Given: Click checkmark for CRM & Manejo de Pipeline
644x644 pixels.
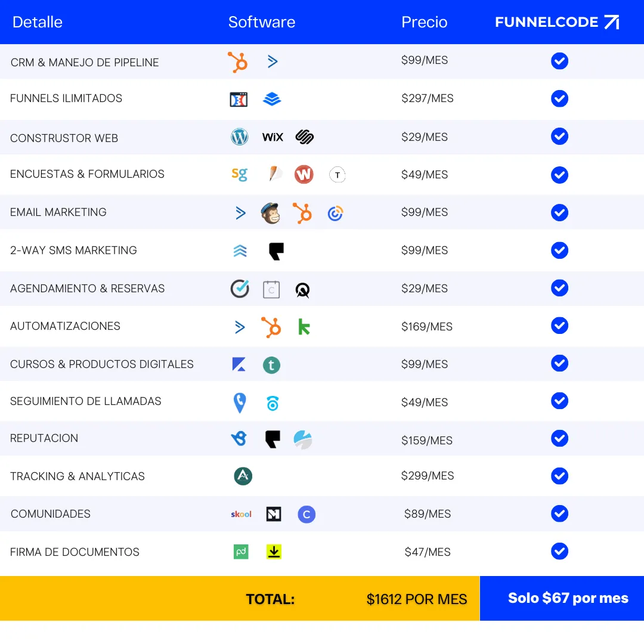Looking at the screenshot, I should (559, 61).
